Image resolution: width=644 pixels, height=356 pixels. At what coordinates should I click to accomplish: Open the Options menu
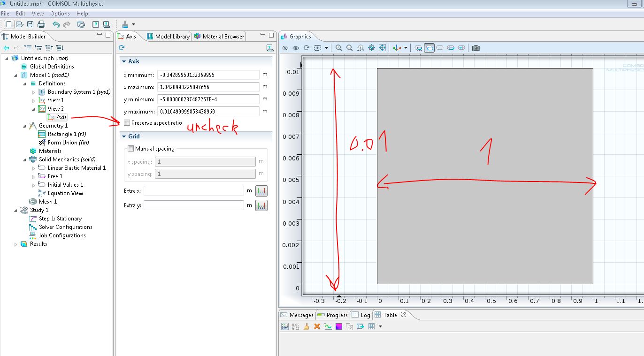click(60, 14)
